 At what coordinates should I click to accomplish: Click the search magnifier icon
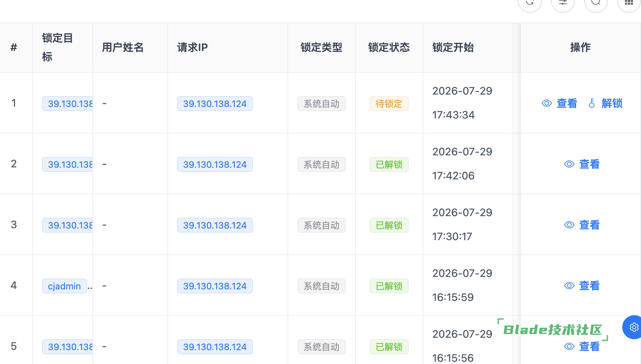tap(596, 2)
